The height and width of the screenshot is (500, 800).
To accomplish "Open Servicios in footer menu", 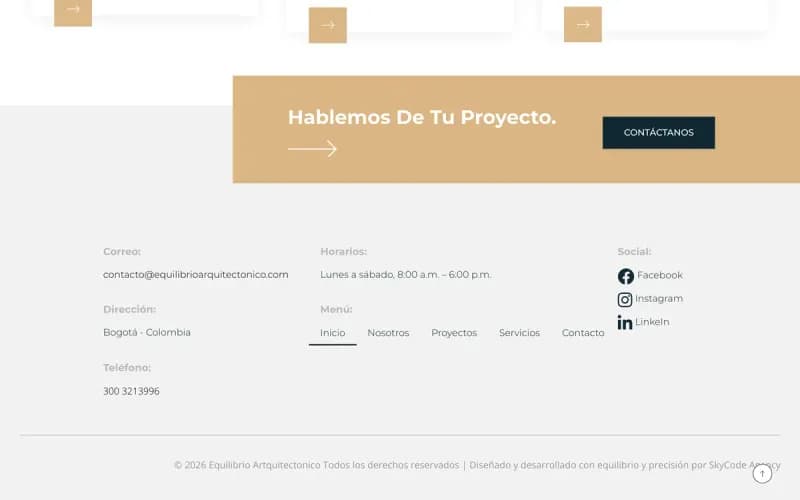I will (519, 333).
